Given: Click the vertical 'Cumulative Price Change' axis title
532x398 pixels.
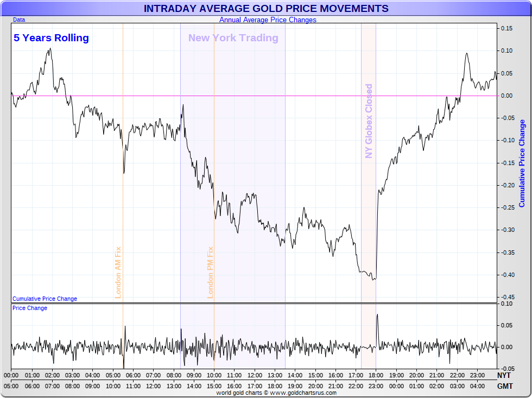Looking at the screenshot, I should click(522, 163).
